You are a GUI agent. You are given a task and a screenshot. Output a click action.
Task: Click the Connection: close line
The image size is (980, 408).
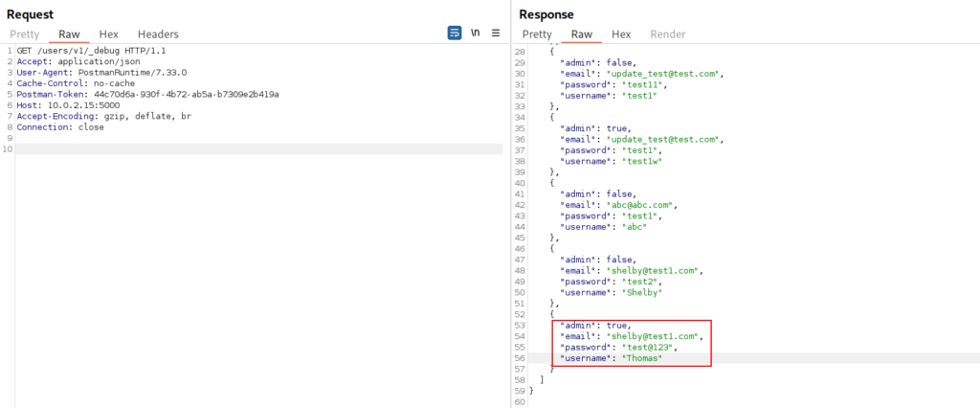pyautogui.click(x=60, y=127)
